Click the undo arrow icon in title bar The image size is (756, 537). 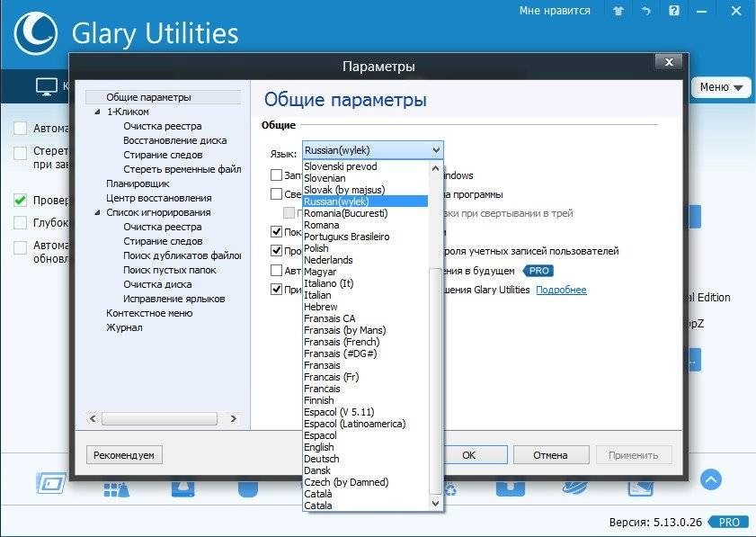pyautogui.click(x=646, y=11)
